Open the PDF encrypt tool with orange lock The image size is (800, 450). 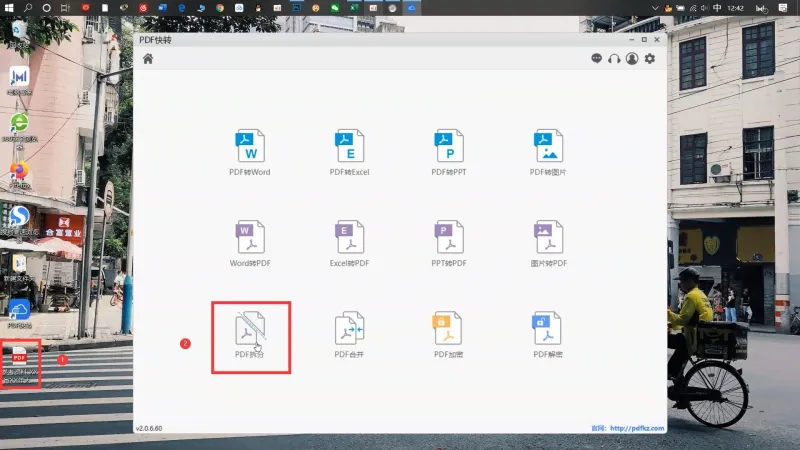click(448, 335)
